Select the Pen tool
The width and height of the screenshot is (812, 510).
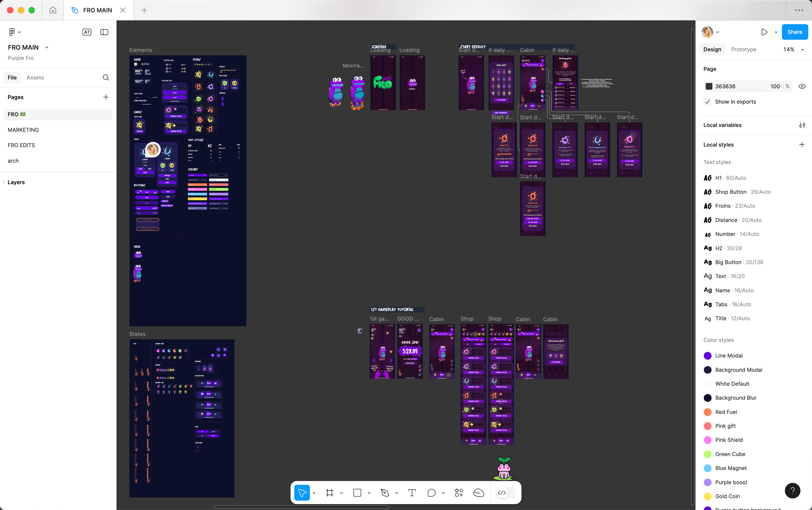point(385,493)
